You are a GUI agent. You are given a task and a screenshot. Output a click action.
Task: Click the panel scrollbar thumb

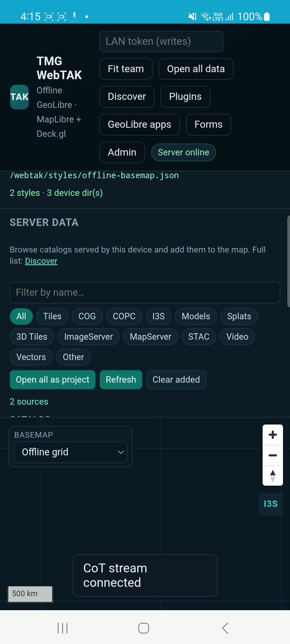[288, 262]
